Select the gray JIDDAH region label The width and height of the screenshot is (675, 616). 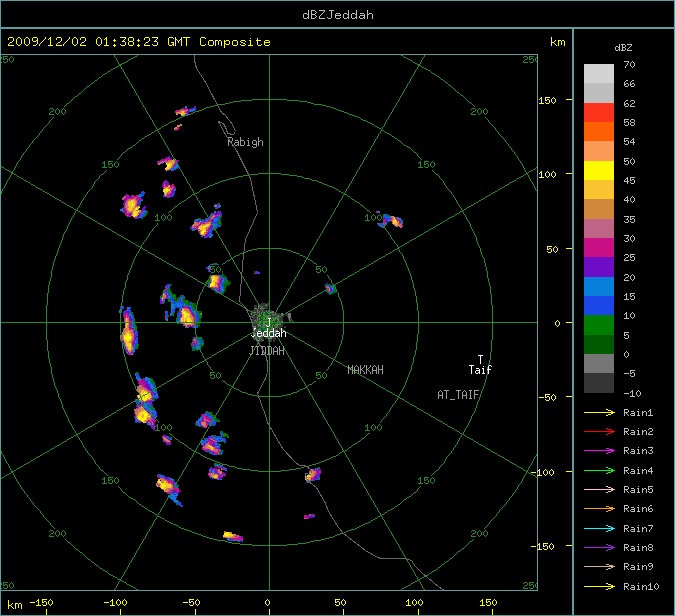pos(267,351)
